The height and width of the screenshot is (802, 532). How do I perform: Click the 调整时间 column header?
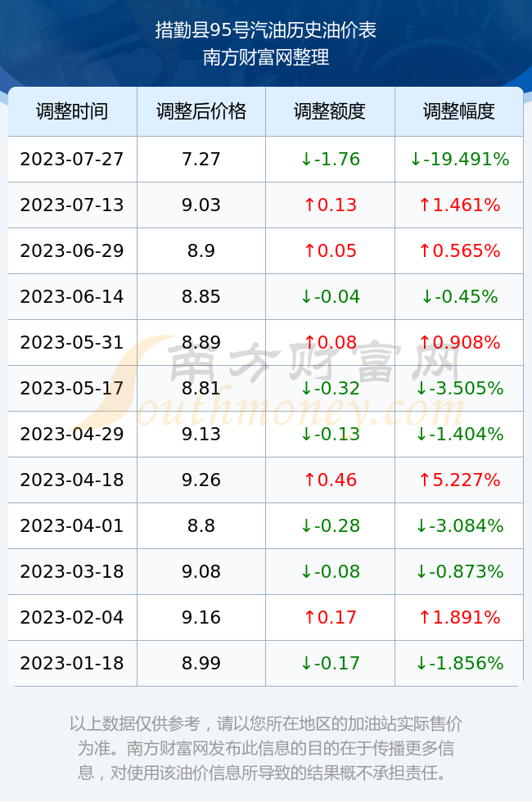(72, 111)
